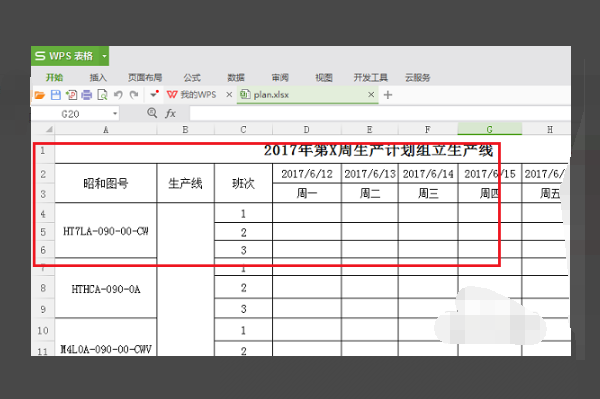Select the 2017/6/12 date cell

(307, 174)
